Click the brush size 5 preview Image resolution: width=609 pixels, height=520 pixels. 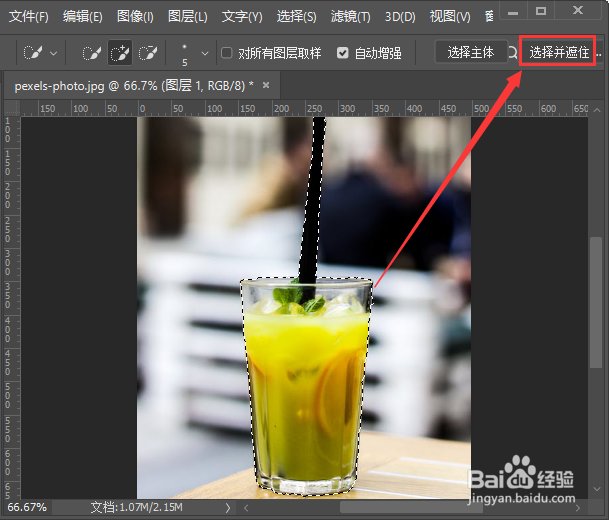tap(184, 54)
